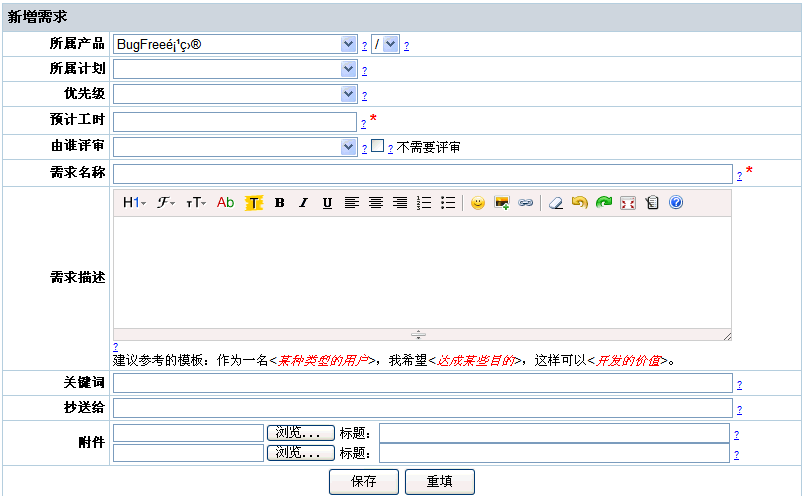Open help link for second attachment title
The image size is (802, 496).
coord(736,455)
